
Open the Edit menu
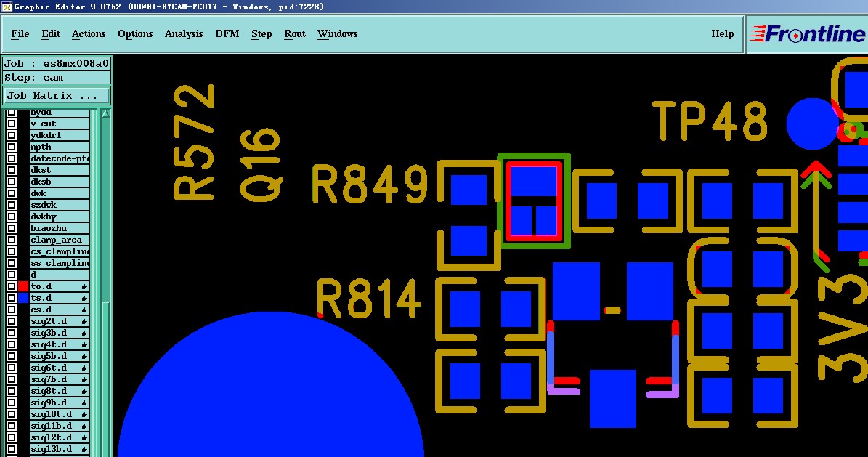[x=50, y=34]
